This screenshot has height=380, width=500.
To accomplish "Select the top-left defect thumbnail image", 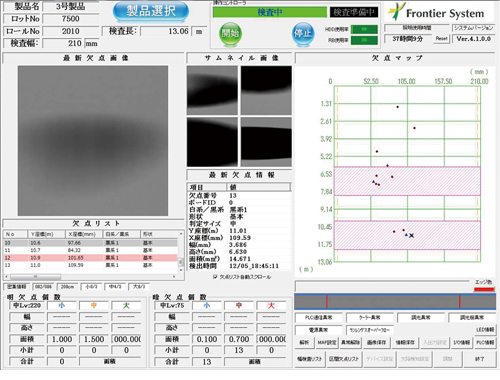I will [212, 90].
